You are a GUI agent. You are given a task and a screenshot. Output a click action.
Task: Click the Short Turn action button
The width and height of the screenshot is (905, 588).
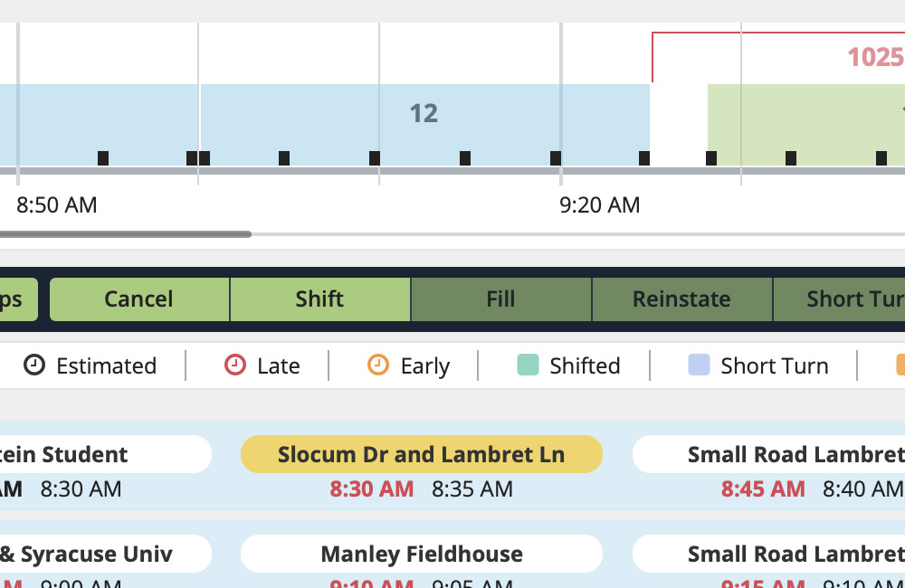[840, 299]
